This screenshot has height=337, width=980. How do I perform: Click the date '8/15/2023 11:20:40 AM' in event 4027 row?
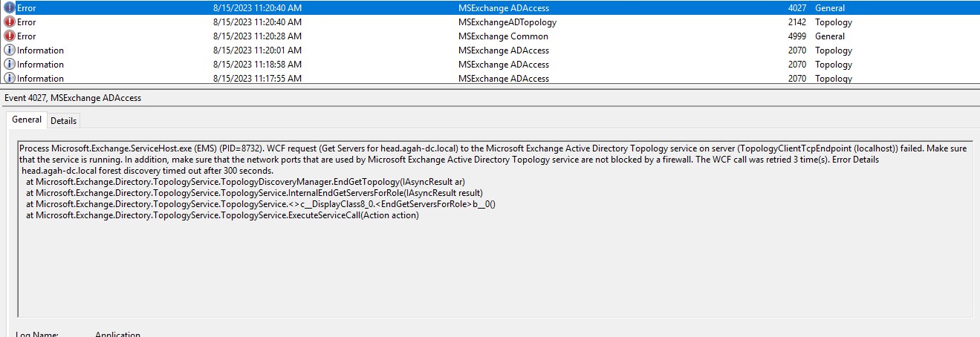coord(257,8)
